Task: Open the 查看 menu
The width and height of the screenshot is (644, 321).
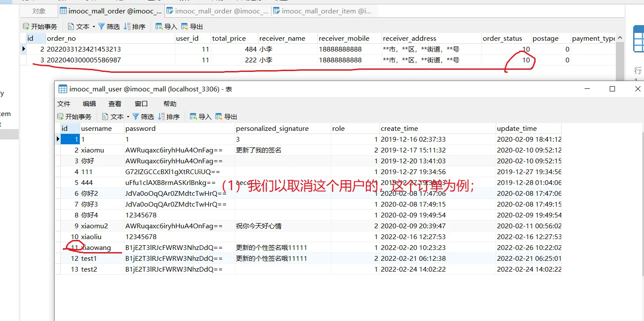Action: point(115,104)
